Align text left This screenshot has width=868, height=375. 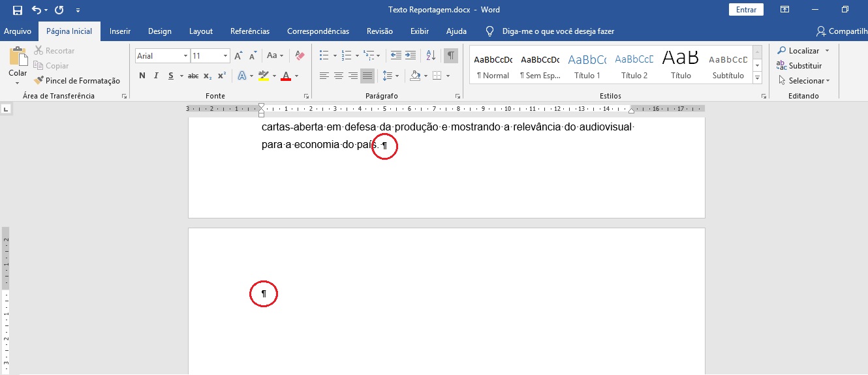[x=324, y=76]
